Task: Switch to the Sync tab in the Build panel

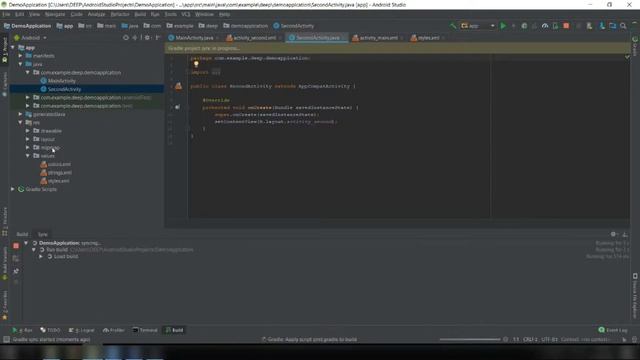Action: pyautogui.click(x=42, y=234)
